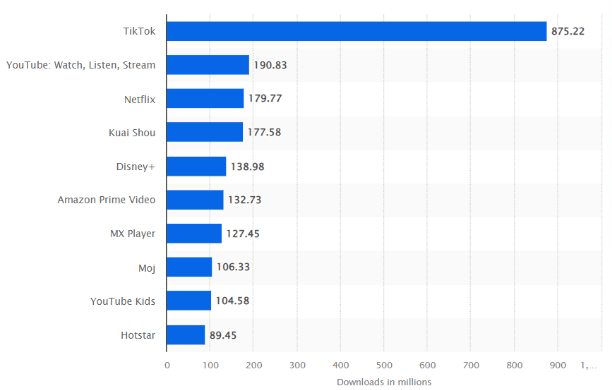Click the Moj bar
Viewport: 612px width, 390px height.
(x=189, y=267)
